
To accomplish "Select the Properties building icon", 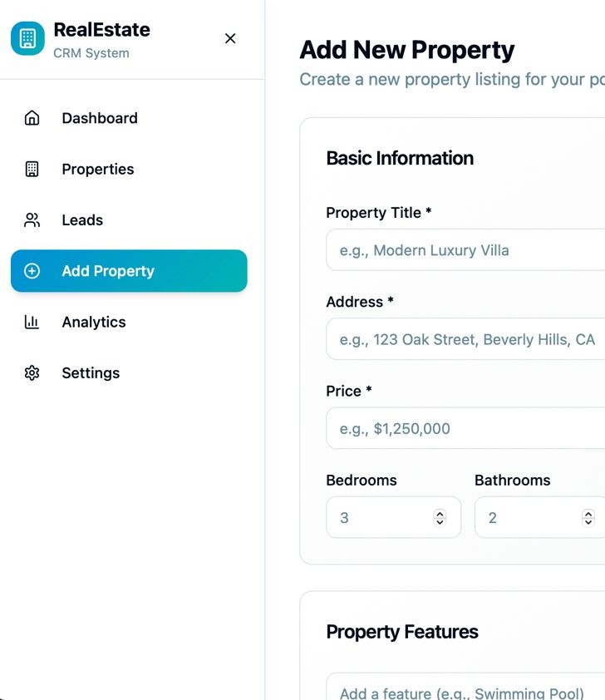I will (32, 169).
